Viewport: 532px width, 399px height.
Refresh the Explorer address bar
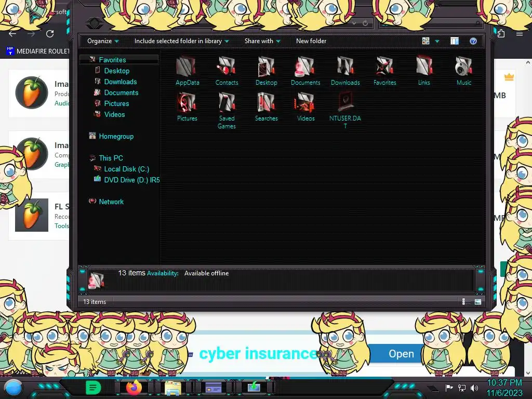[x=365, y=23]
